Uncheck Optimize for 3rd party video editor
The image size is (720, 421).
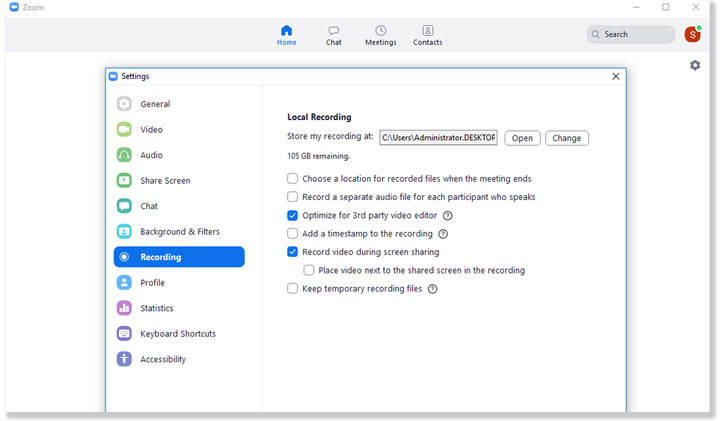[293, 216]
